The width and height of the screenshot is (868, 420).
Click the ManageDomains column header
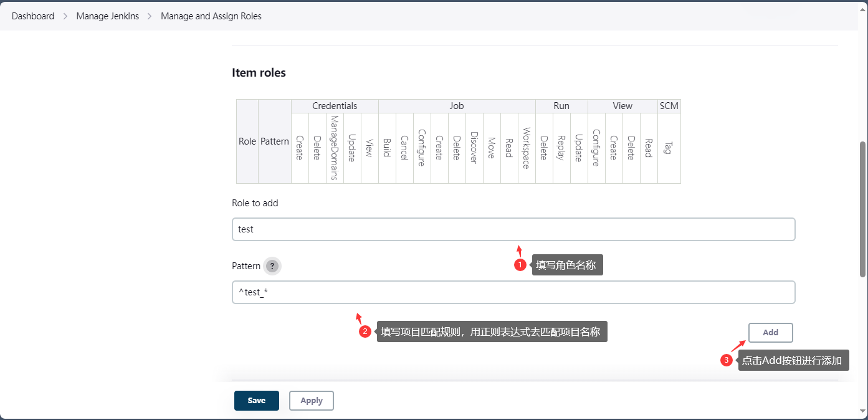point(335,148)
